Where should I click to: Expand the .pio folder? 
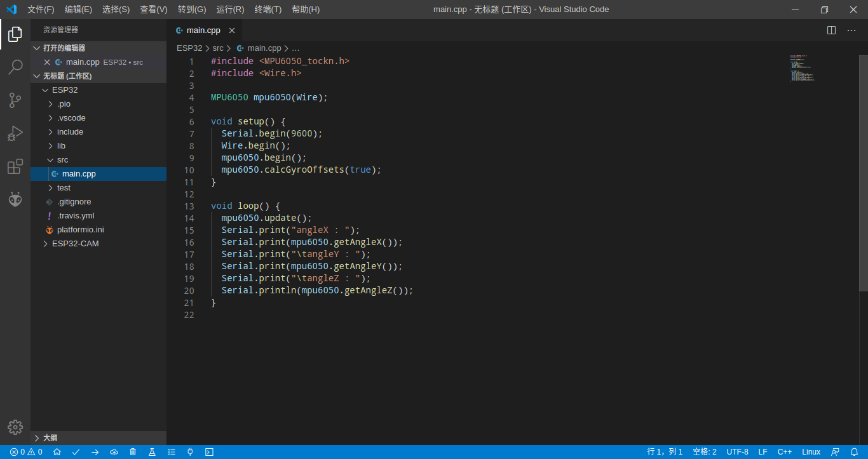(98, 104)
